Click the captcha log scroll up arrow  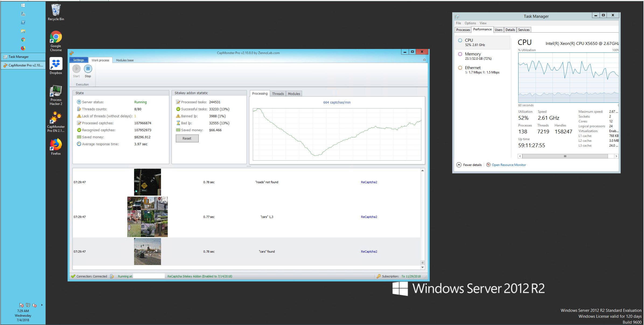point(422,171)
